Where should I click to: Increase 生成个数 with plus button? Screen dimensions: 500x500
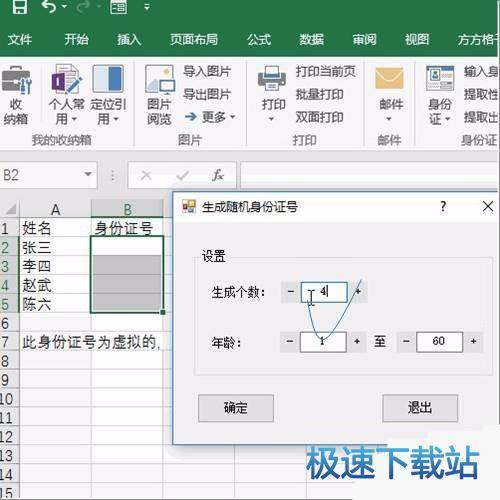(358, 292)
